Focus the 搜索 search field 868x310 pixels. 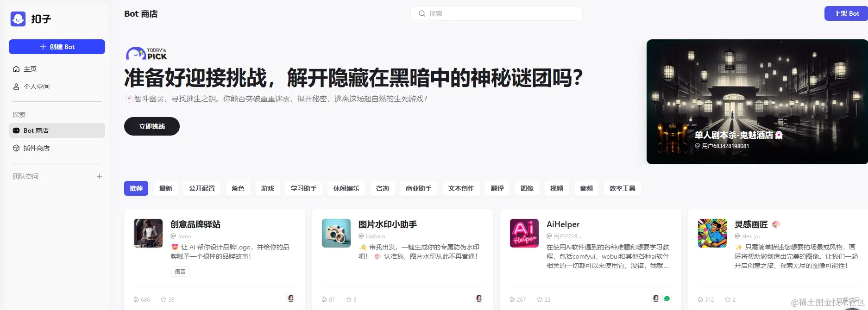tap(497, 13)
